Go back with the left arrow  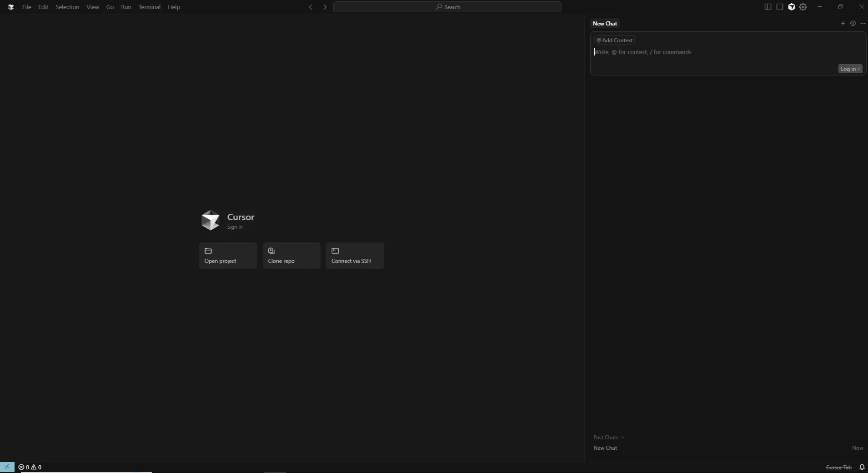(311, 7)
